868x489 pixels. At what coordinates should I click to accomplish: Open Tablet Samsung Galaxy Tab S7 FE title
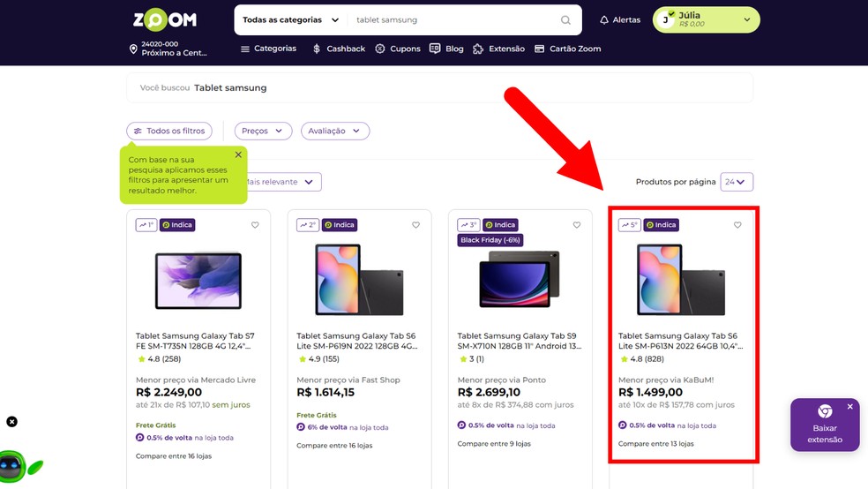point(196,341)
